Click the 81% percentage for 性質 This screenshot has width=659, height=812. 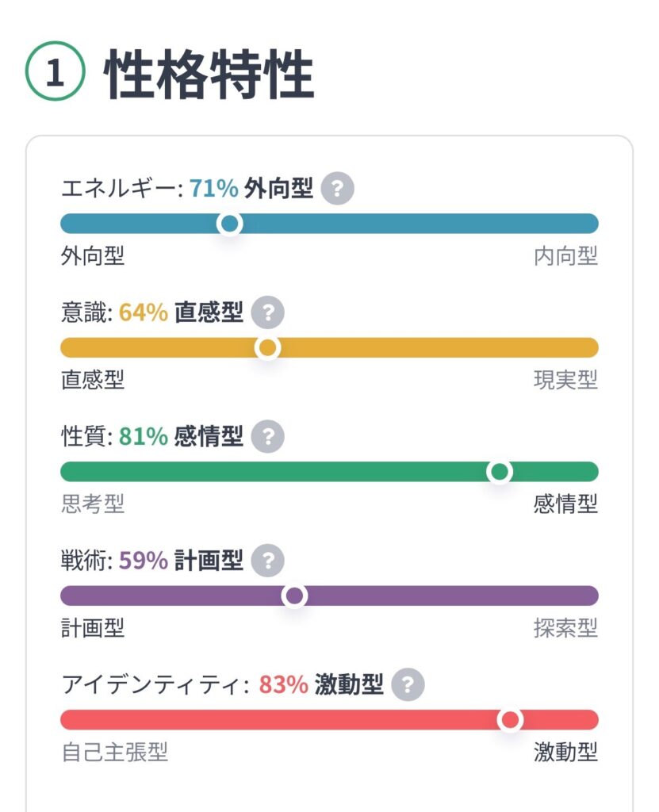(x=143, y=437)
